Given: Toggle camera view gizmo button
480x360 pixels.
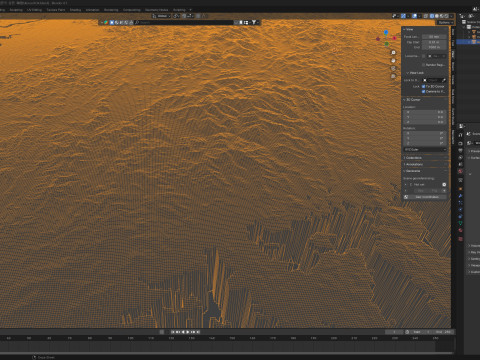Looking at the screenshot, I should pos(393,68).
